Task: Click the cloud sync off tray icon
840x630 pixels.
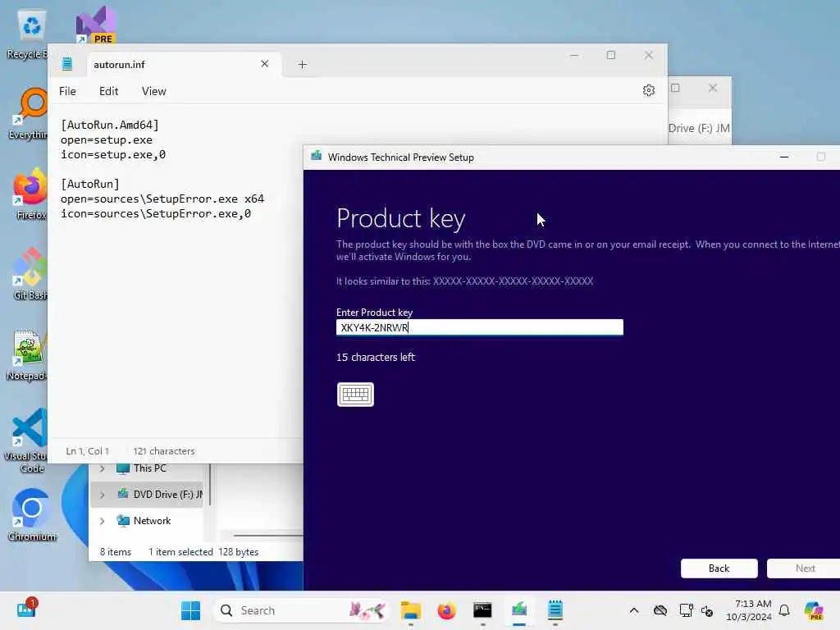Action: tap(660, 610)
